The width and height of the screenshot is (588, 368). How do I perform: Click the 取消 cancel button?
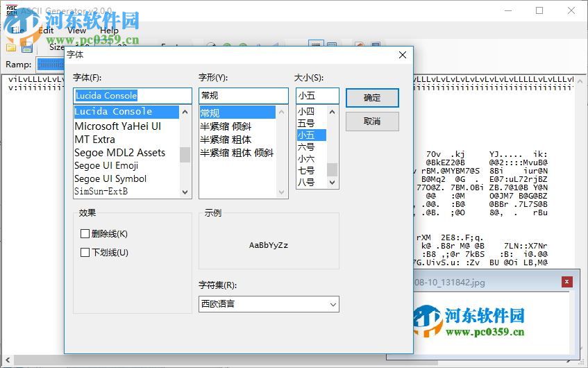click(372, 122)
